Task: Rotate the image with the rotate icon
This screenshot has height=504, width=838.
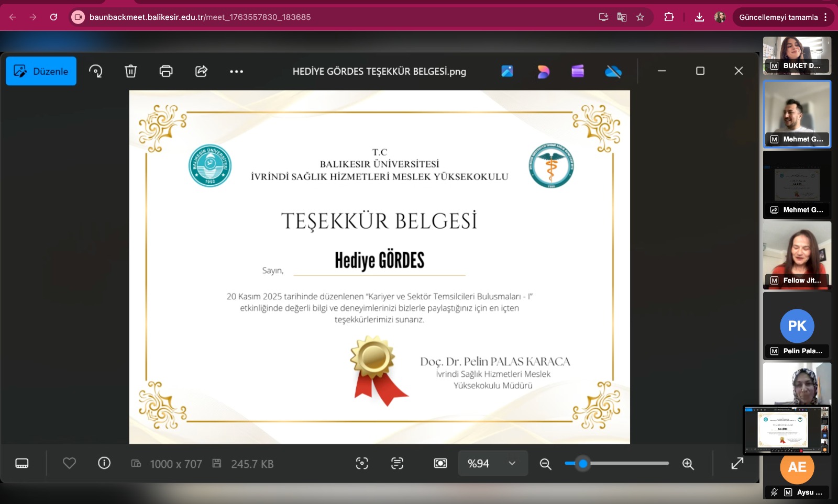Action: 95,71
